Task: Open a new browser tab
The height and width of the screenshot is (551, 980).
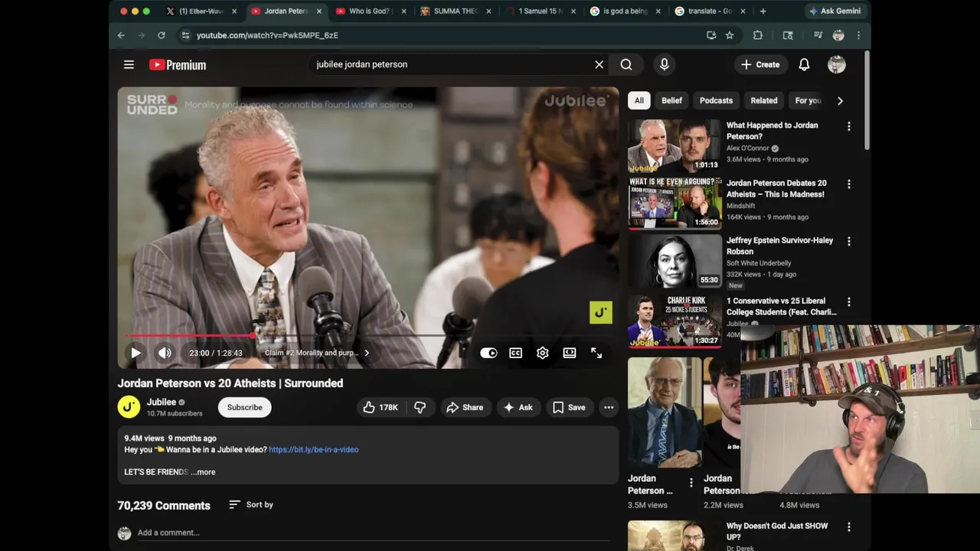Action: [763, 11]
